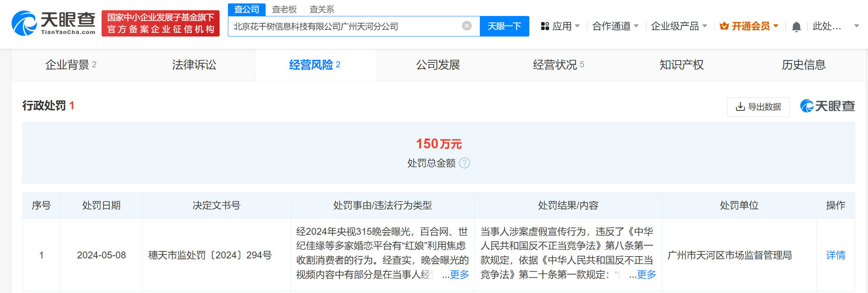
Task: Open 详情 link for penalty record
Action: [835, 255]
